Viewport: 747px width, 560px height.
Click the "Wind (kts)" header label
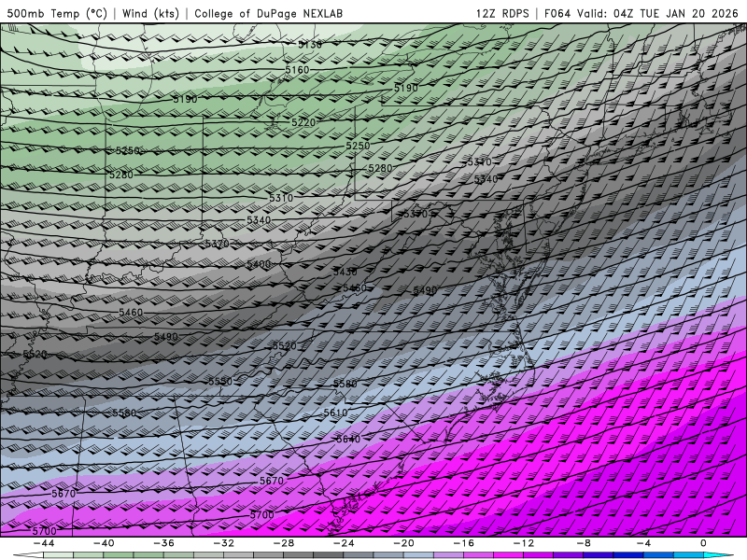coord(150,13)
